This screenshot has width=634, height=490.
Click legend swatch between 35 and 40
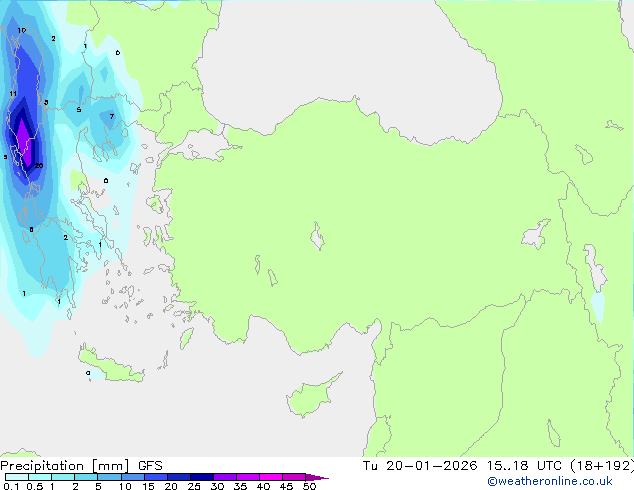248,477
